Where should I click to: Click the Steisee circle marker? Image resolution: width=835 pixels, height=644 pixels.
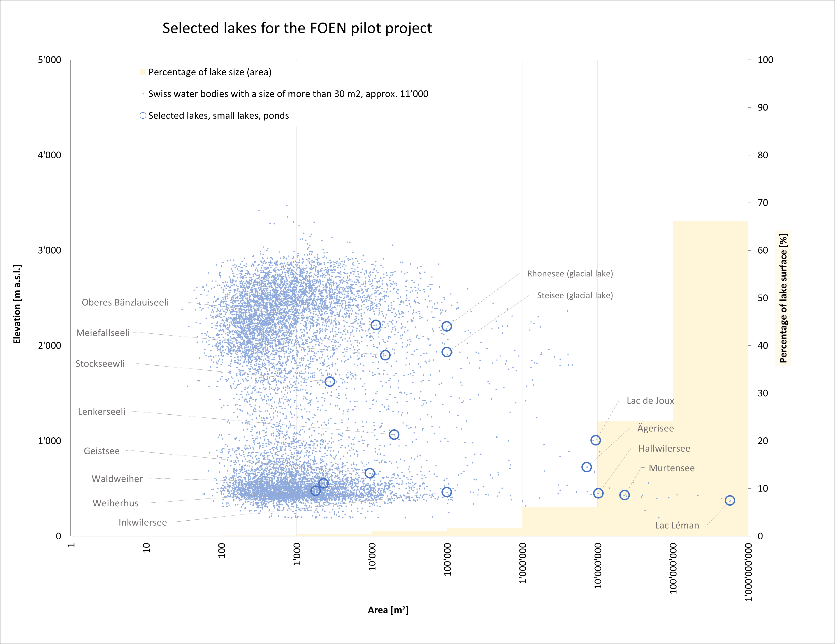click(447, 352)
